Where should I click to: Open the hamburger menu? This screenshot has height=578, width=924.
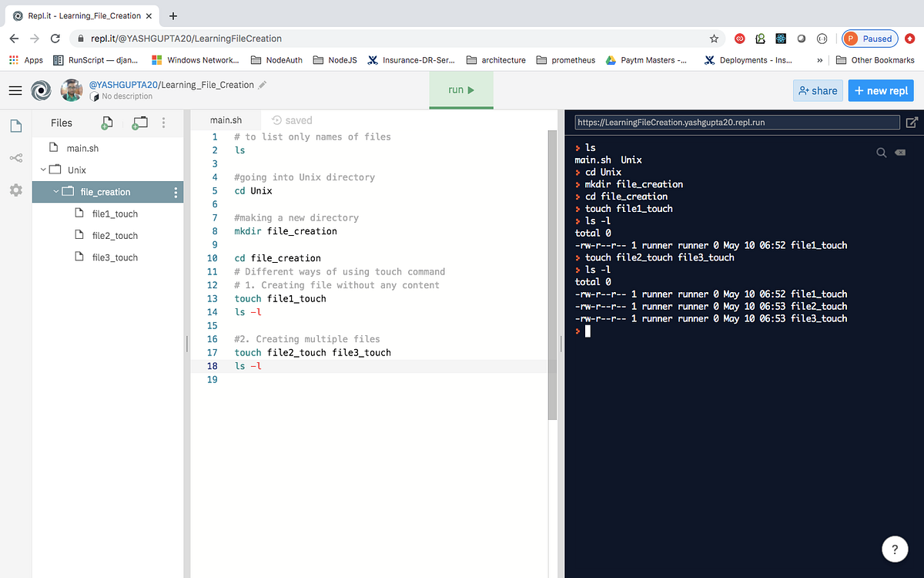pyautogui.click(x=15, y=90)
